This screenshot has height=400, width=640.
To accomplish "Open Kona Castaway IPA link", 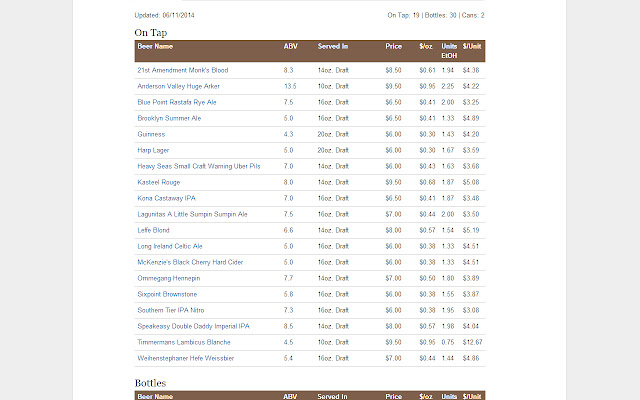I will pyautogui.click(x=167, y=198).
